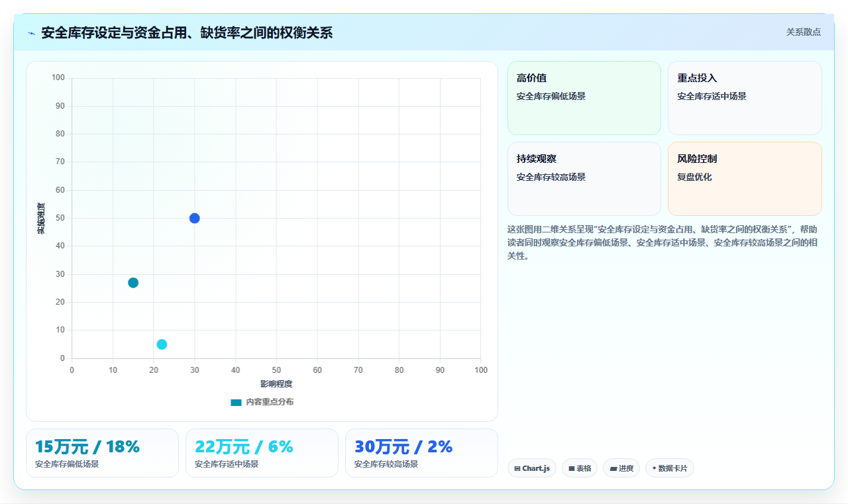Click the chart icon in Chart.js chip
This screenshot has height=504, width=848.
coord(517,469)
